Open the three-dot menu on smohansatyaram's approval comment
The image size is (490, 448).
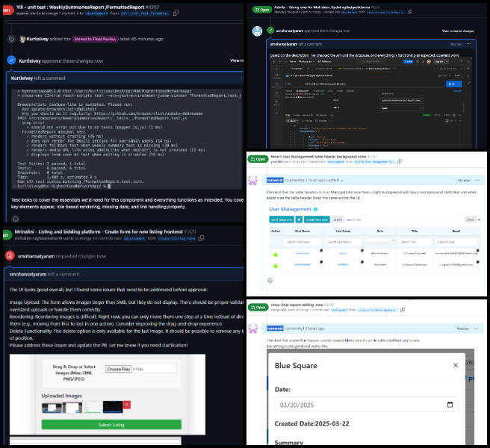(468, 44)
